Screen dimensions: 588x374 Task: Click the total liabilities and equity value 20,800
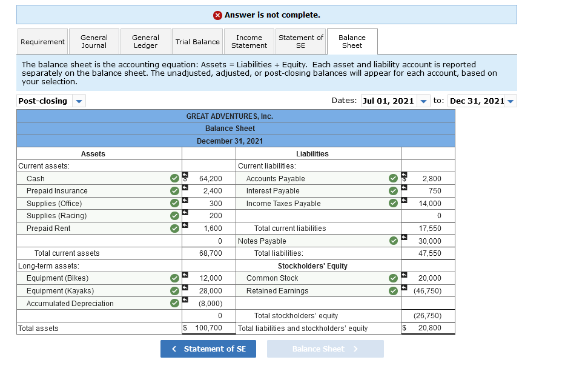tap(430, 328)
